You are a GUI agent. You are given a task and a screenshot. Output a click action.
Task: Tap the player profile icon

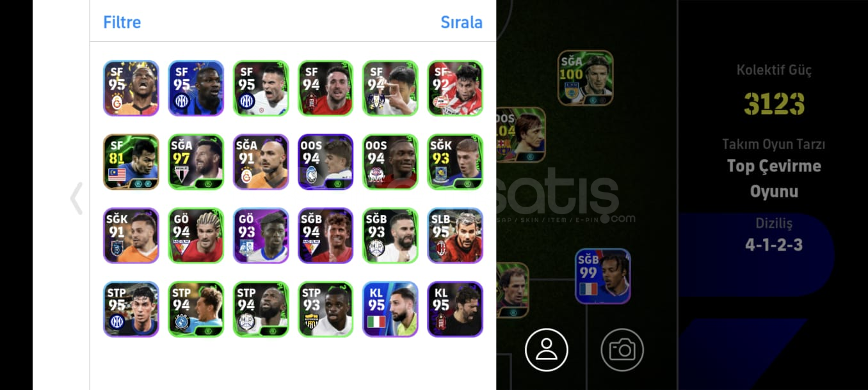click(x=547, y=350)
